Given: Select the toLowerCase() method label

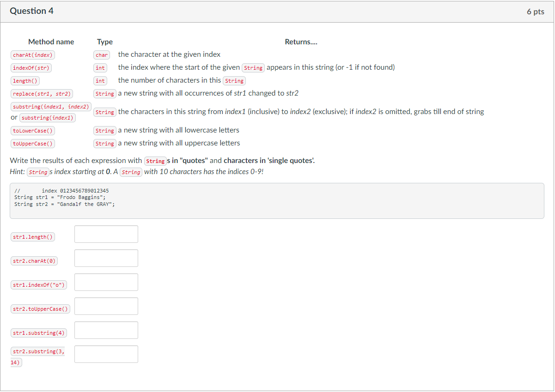Looking at the screenshot, I should click(x=32, y=130).
